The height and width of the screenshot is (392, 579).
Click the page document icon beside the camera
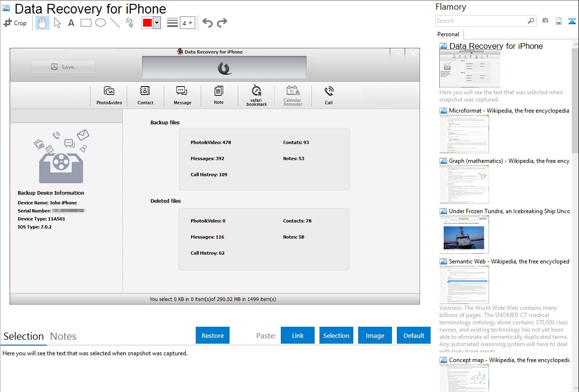point(559,21)
